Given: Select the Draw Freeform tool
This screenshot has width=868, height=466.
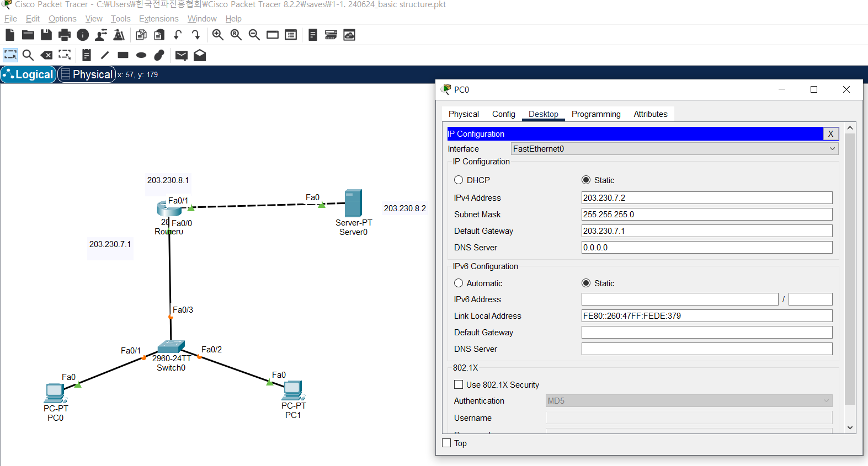Looking at the screenshot, I should 159,55.
